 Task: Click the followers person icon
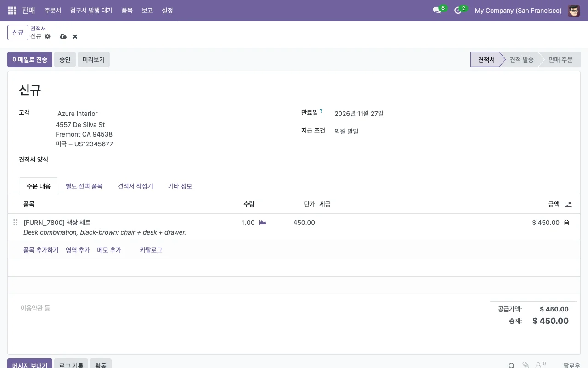click(538, 365)
